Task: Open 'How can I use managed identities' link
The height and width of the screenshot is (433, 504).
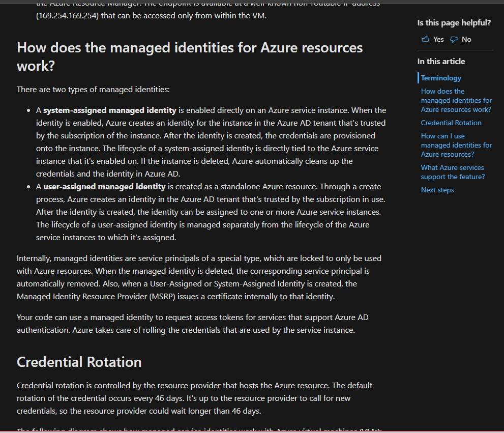Action: click(x=456, y=145)
